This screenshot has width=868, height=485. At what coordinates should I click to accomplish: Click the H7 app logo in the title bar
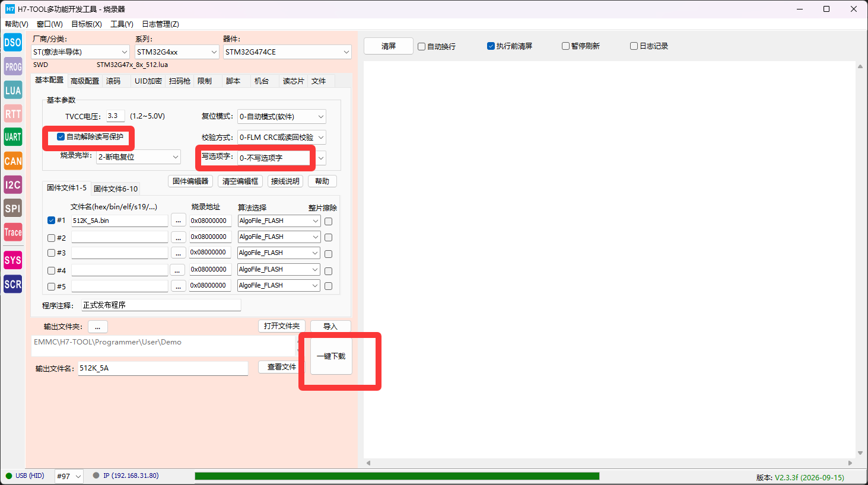coord(10,9)
